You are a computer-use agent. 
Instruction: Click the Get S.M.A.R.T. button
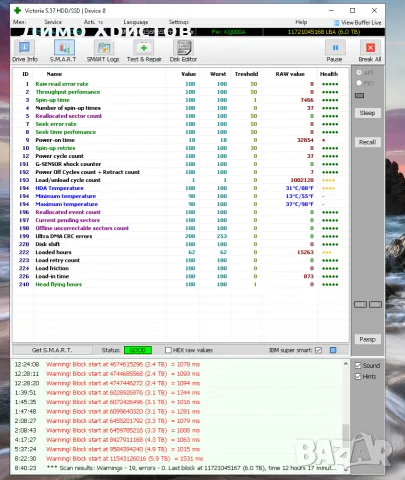tap(52, 350)
